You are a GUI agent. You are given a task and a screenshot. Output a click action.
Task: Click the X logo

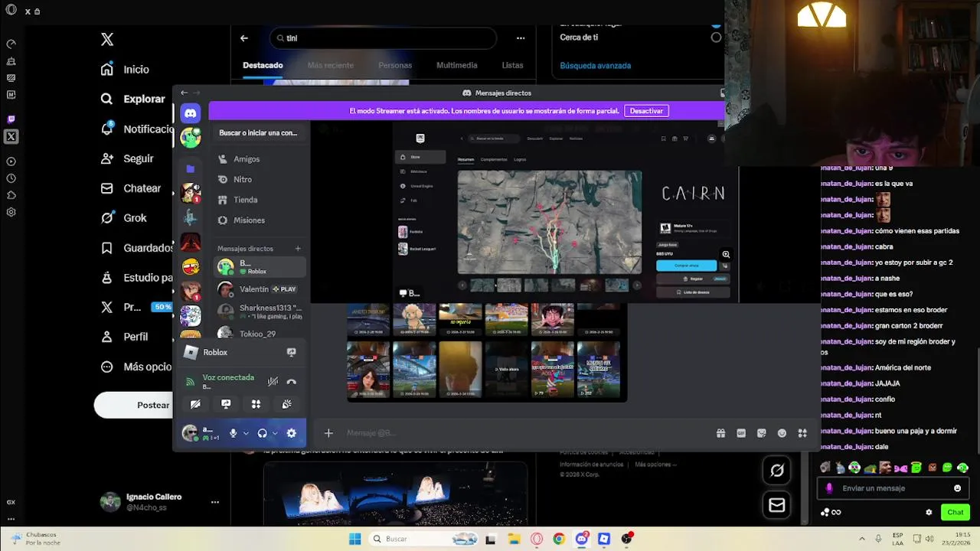[107, 40]
